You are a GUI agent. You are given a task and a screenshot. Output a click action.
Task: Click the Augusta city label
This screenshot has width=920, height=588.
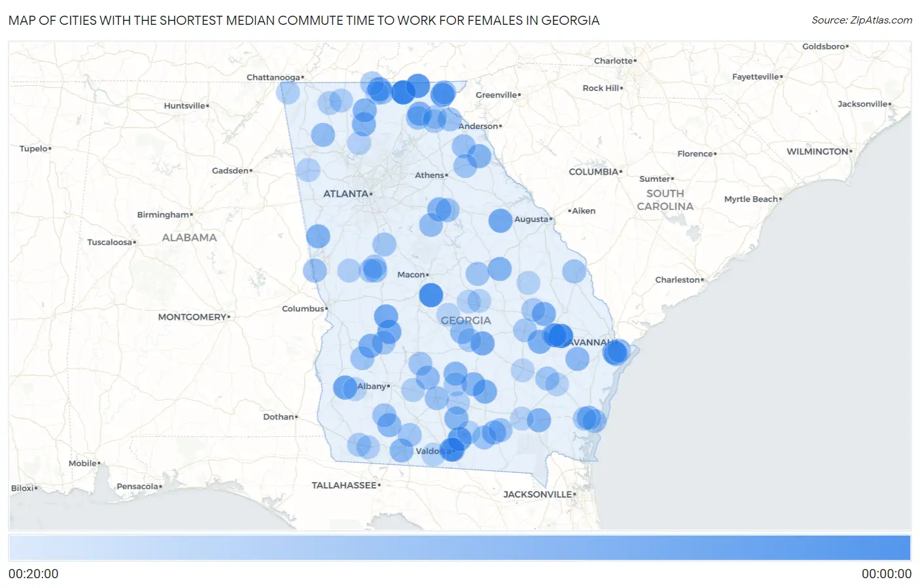[531, 219]
